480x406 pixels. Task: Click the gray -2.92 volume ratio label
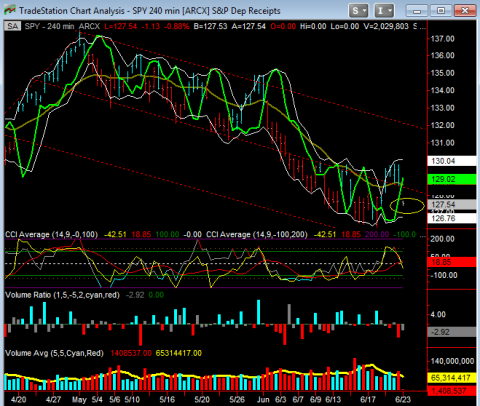click(452, 332)
